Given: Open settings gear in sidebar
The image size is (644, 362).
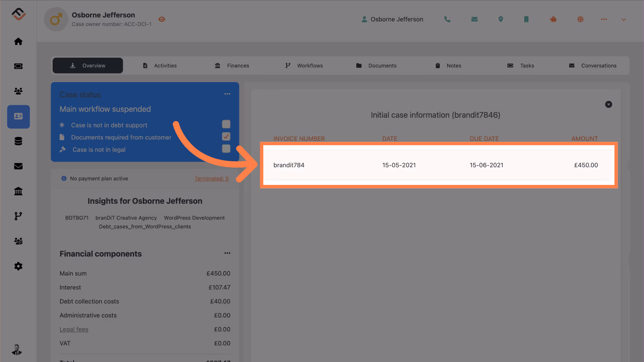Looking at the screenshot, I should 18,266.
